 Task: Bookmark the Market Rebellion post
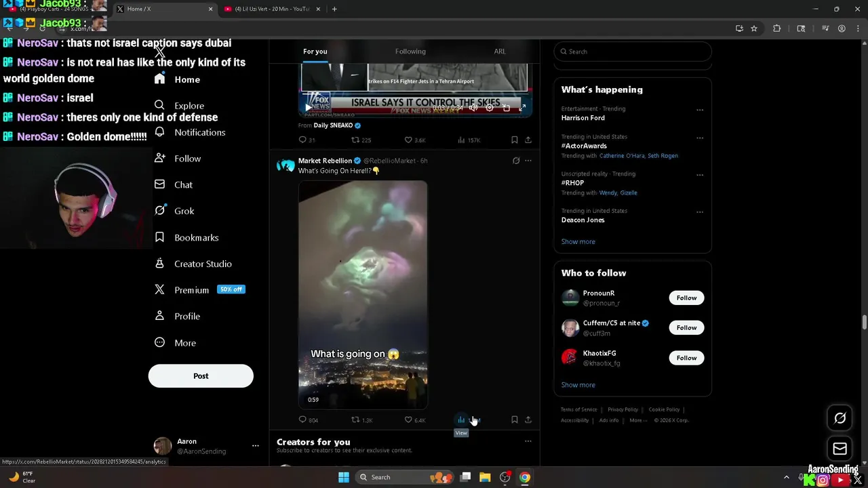coord(514,420)
